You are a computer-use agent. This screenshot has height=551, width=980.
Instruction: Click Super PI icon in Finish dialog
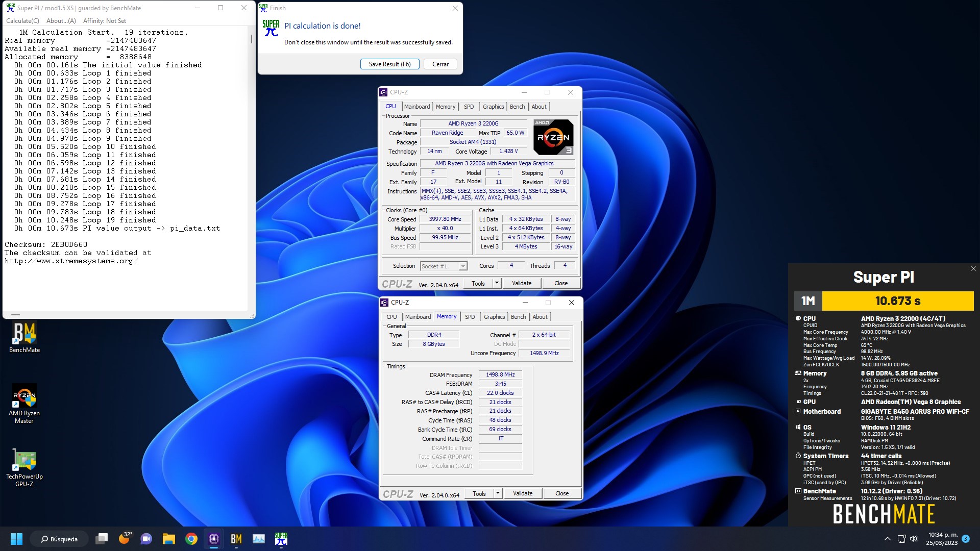[x=271, y=28]
